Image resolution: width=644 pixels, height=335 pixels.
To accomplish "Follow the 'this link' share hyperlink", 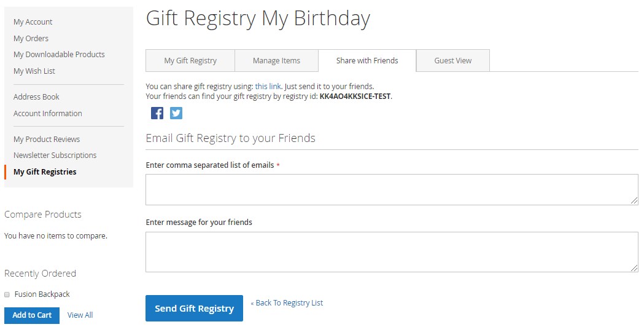I will pyautogui.click(x=268, y=87).
